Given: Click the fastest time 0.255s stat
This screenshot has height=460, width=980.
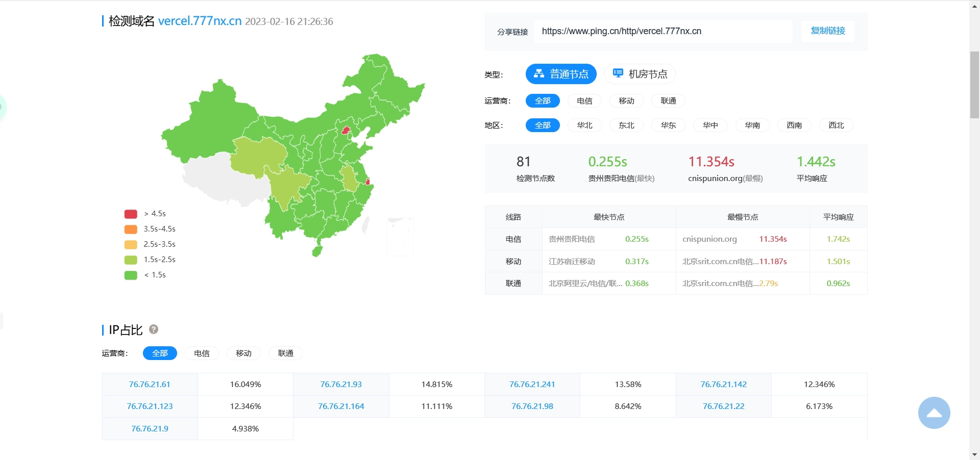Looking at the screenshot, I should click(x=607, y=162).
